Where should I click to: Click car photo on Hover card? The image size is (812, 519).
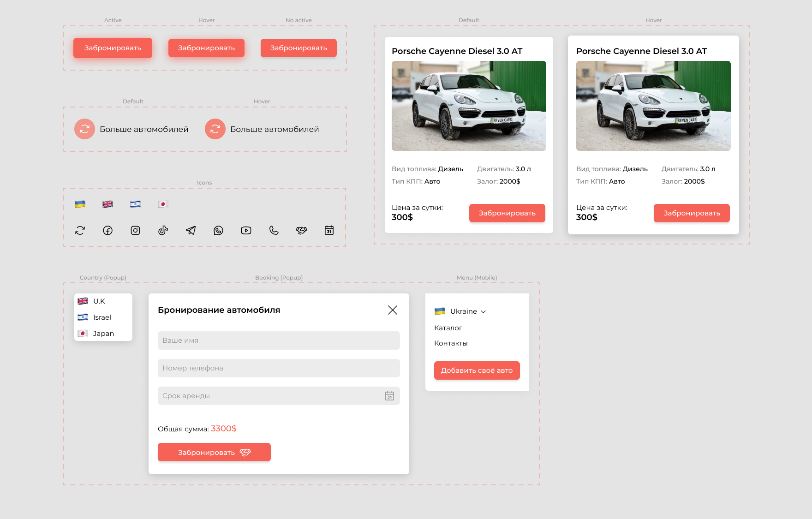click(x=653, y=106)
